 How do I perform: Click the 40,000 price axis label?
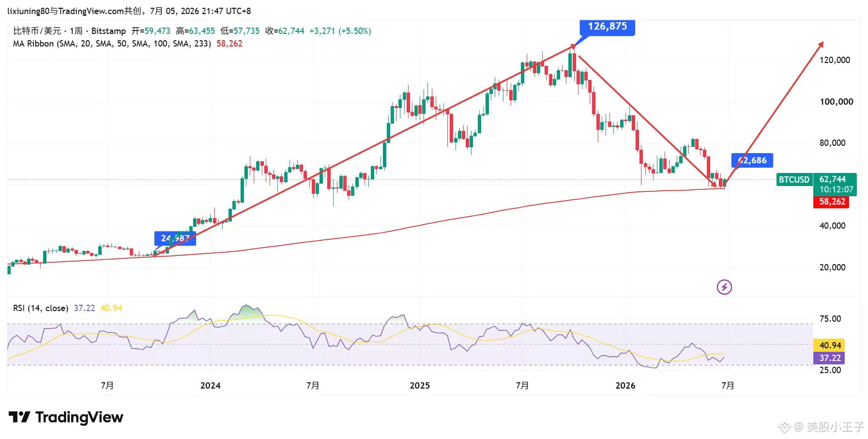point(832,226)
